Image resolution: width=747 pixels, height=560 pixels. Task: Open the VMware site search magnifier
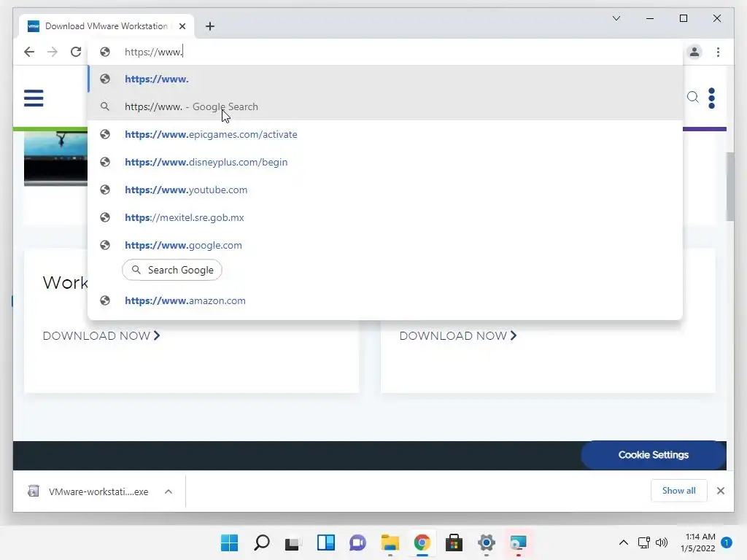693,98
